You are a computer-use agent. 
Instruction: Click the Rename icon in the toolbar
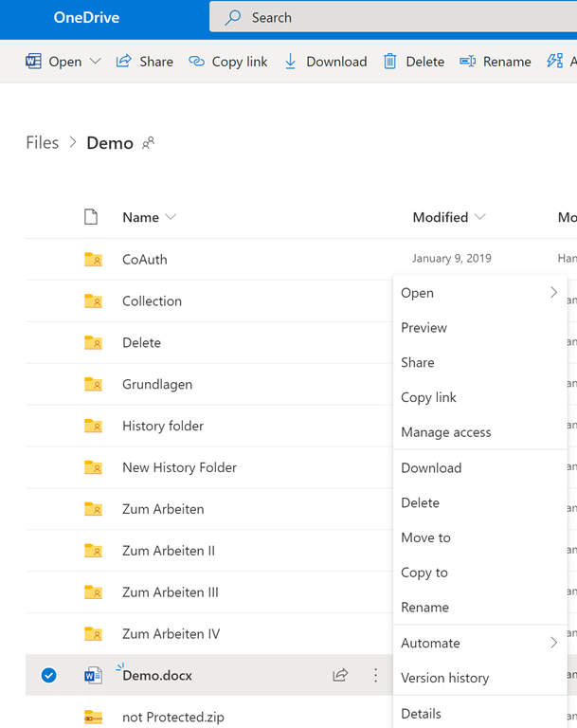[467, 62]
